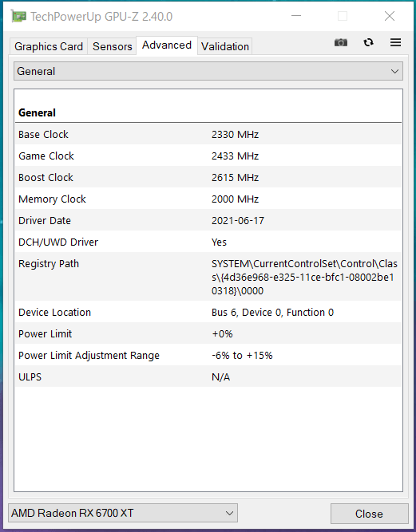Close the window with the X button

(x=390, y=16)
